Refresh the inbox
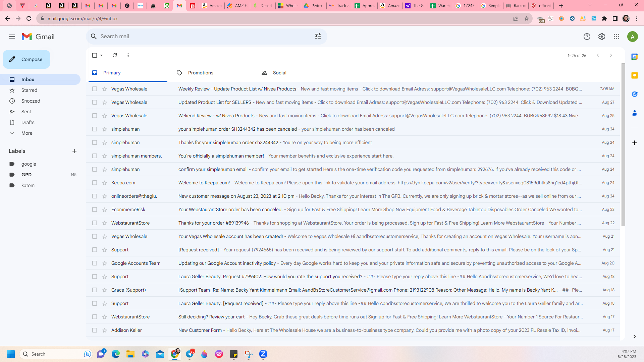Image resolution: width=644 pixels, height=362 pixels. 115,55
